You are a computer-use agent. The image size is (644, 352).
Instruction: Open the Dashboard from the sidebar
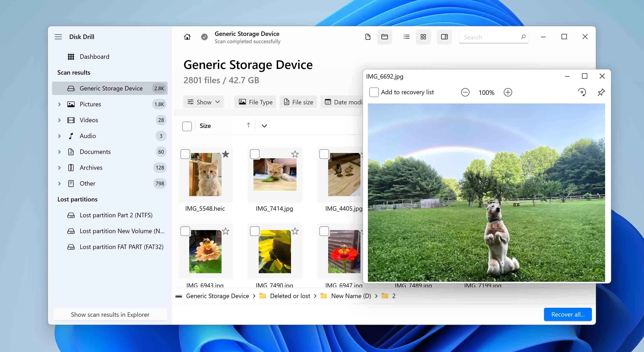94,57
